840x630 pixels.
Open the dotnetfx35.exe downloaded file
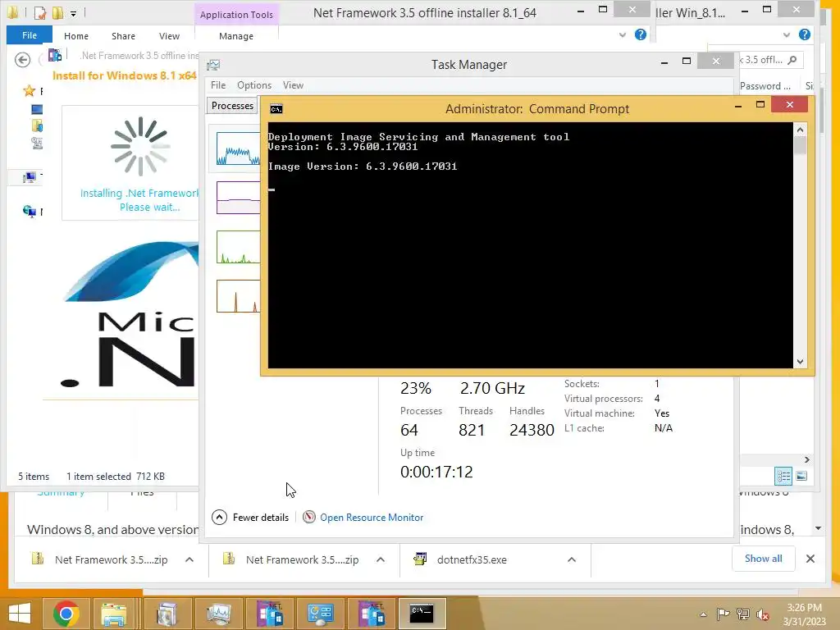point(472,559)
